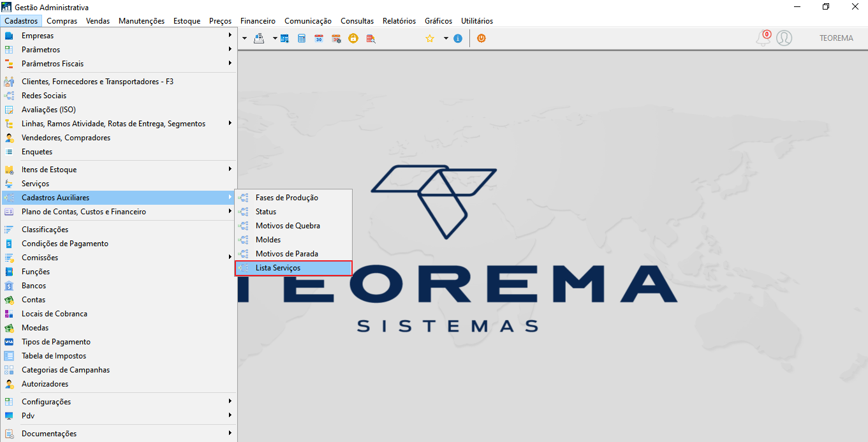Expand the dropdown arrow beside favorites star
Screen dimensions: 868x442
click(x=446, y=38)
